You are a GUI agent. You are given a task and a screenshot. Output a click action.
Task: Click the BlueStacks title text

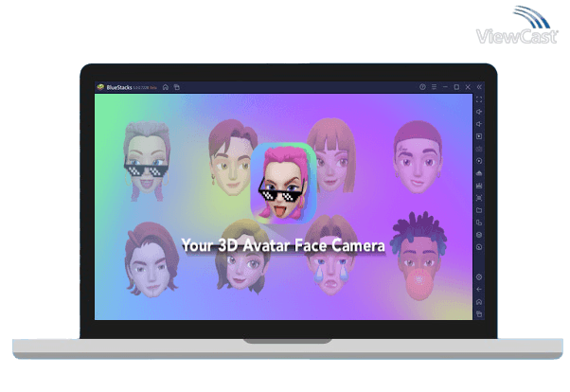(119, 87)
